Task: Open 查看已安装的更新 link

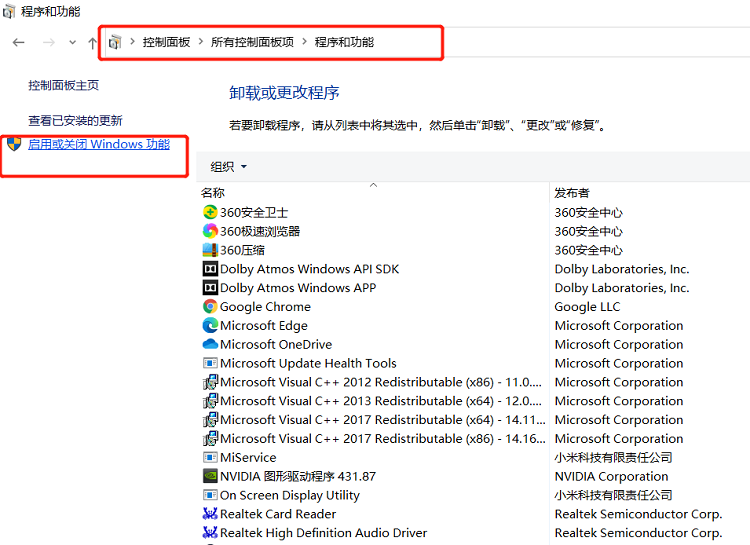Action: coord(75,120)
